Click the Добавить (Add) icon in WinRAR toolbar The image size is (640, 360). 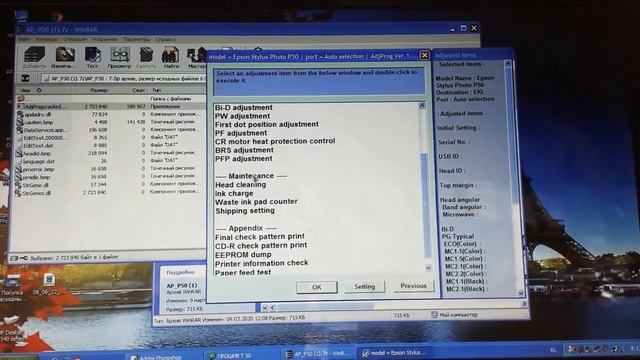[x=34, y=57]
